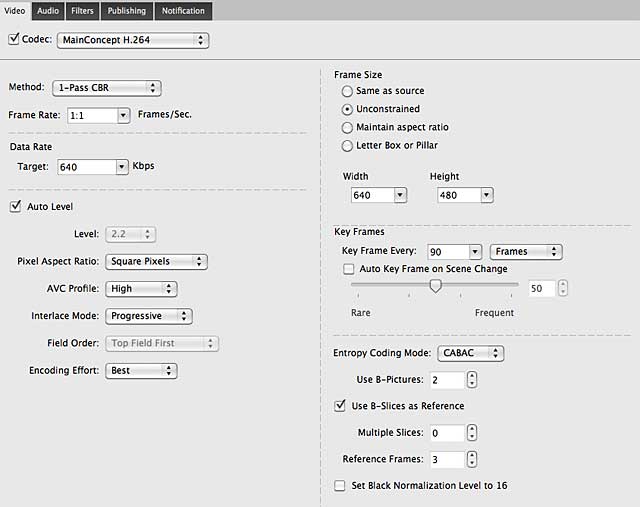Open the Encoding Effort Best dropdown
This screenshot has width=640, height=507.
coord(141,371)
